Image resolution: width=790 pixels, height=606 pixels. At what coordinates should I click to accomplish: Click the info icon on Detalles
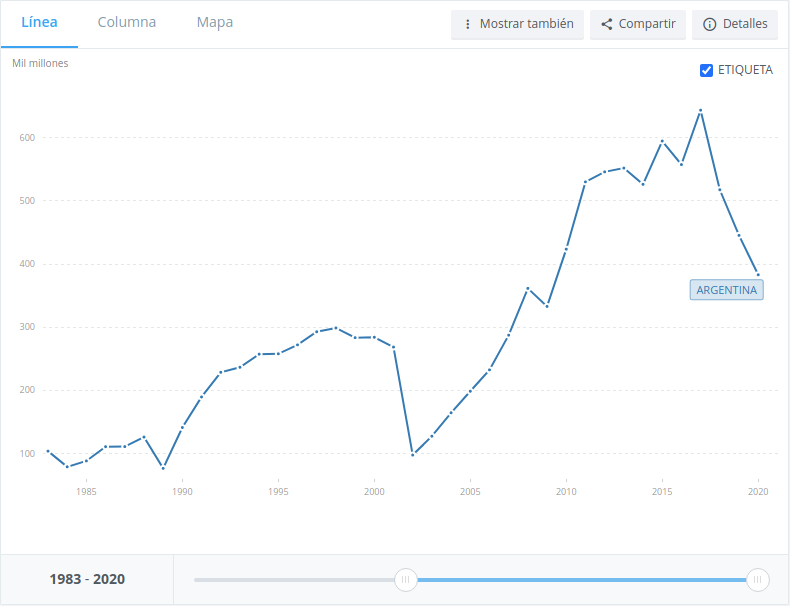pos(710,24)
